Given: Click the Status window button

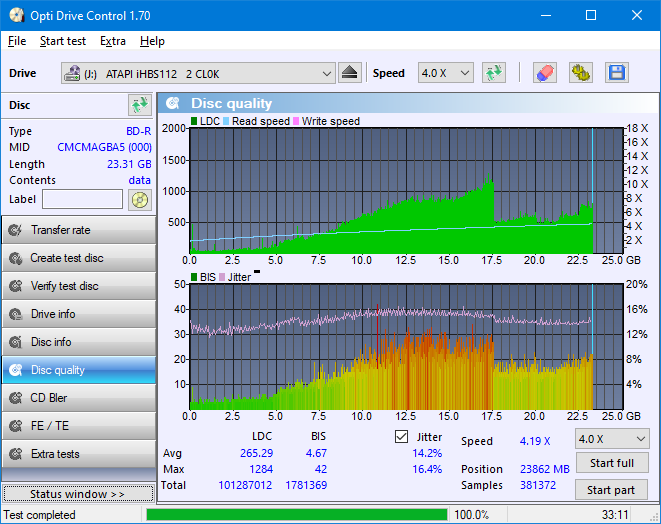Looking at the screenshot, I should tap(78, 494).
